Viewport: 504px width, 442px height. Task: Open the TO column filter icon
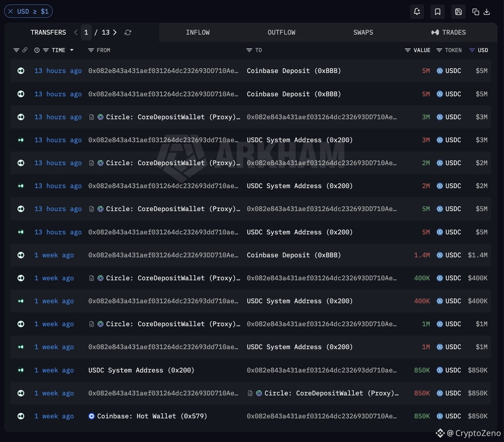249,50
